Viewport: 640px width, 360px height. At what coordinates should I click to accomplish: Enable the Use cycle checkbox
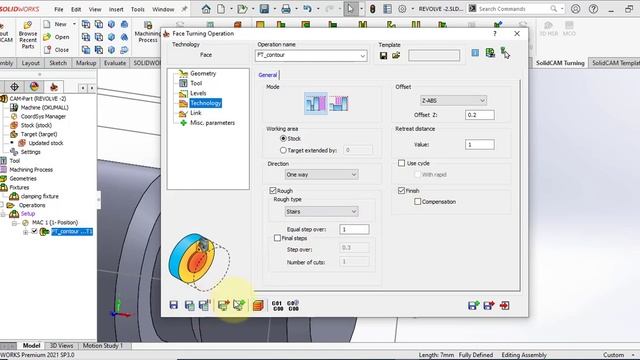click(402, 163)
